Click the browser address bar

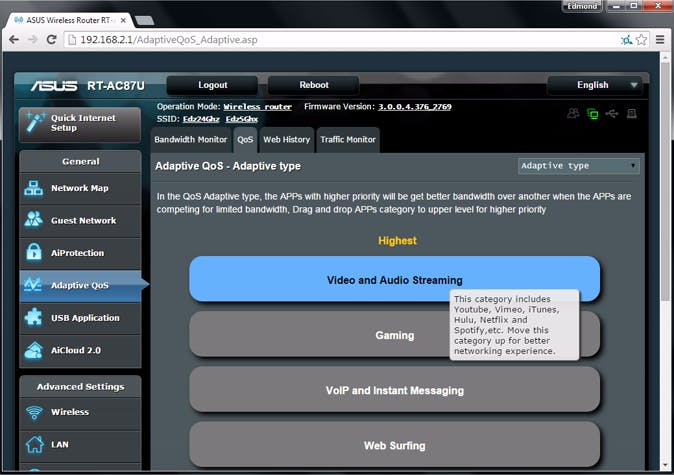click(x=340, y=40)
